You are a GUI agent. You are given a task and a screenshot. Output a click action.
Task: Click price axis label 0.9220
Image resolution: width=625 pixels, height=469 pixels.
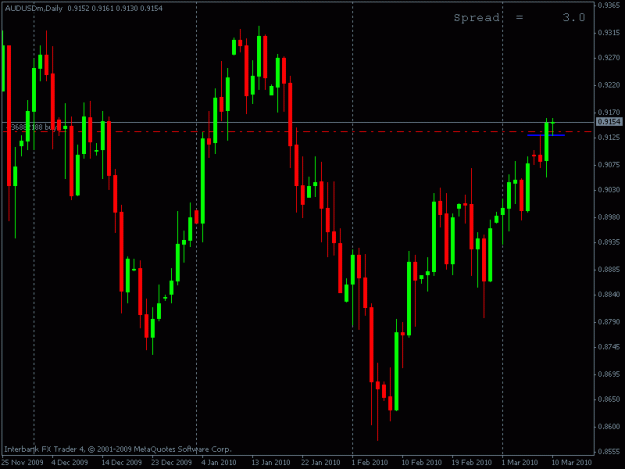click(x=609, y=85)
